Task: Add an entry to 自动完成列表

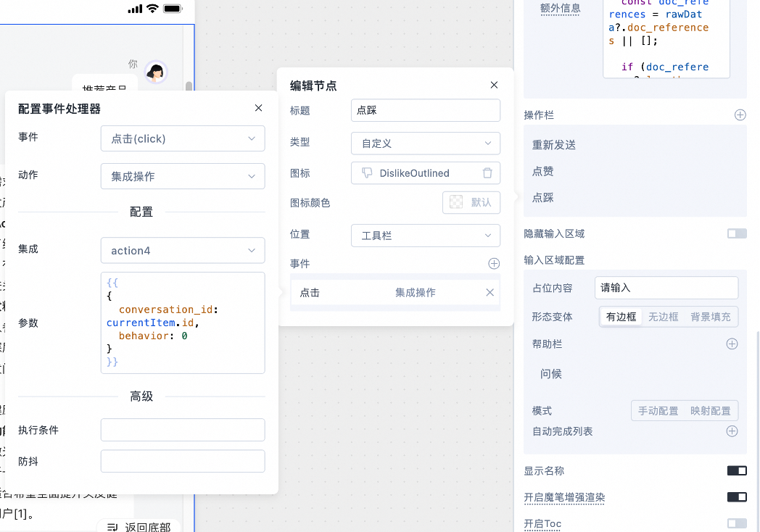Action: tap(732, 431)
